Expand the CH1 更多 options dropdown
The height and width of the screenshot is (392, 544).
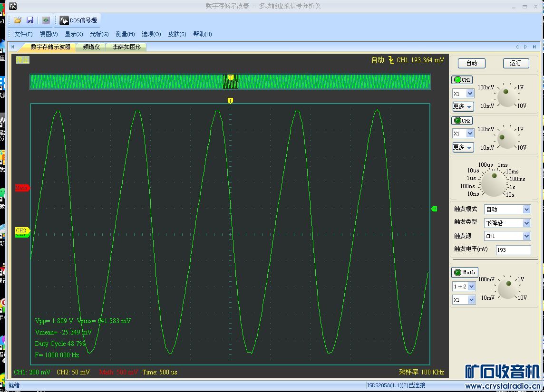(x=463, y=106)
